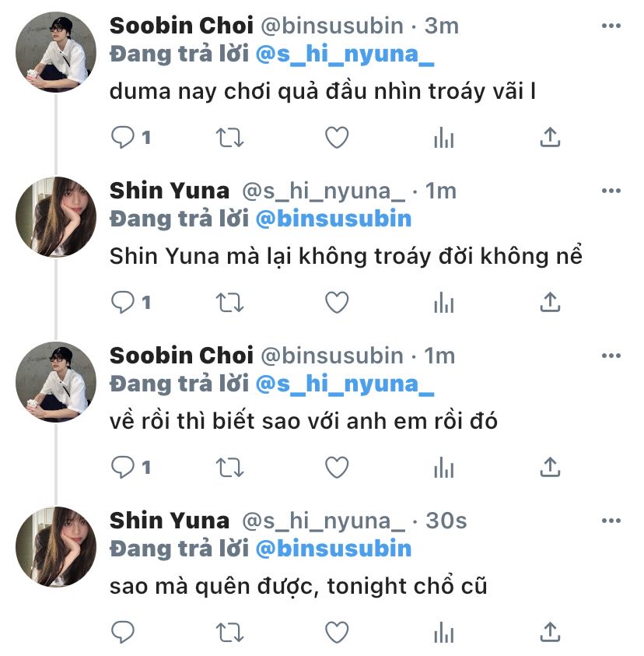Open Shin Yuna's avatar on the 30s tweet

point(56,546)
